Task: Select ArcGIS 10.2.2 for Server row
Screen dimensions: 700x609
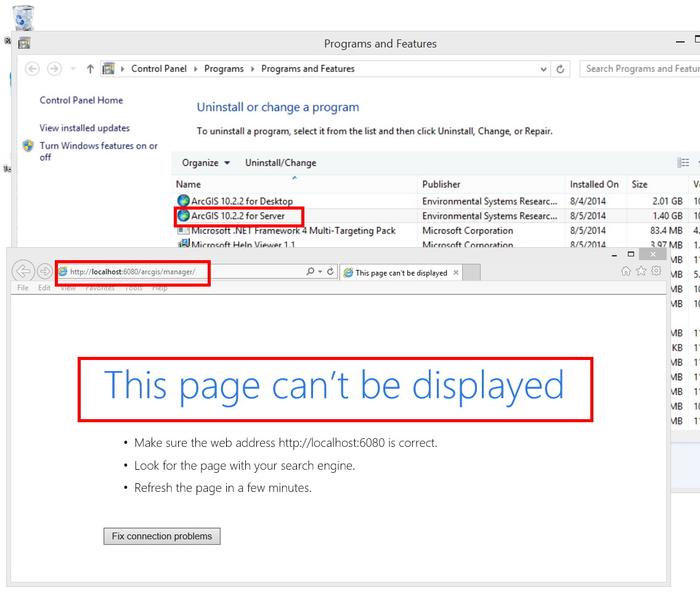Action: click(x=436, y=216)
